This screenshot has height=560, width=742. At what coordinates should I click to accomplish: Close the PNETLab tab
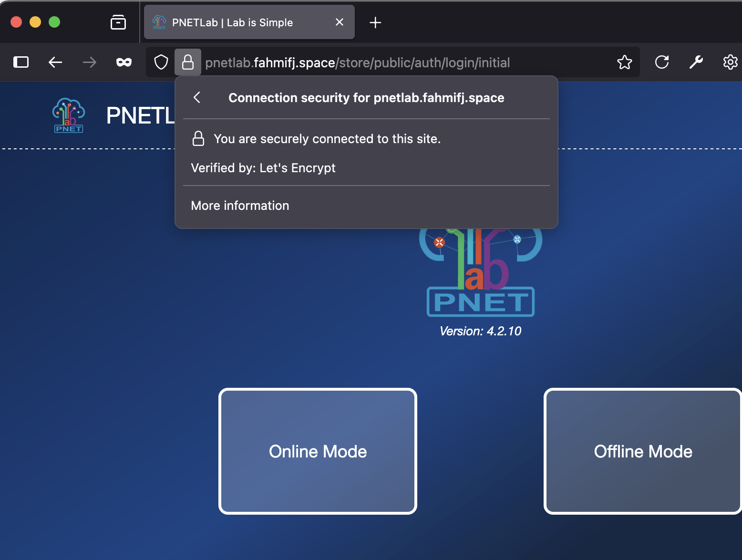click(x=340, y=22)
